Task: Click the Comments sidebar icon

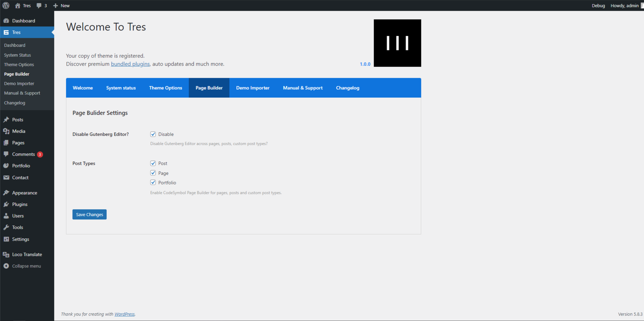Action: (x=6, y=154)
